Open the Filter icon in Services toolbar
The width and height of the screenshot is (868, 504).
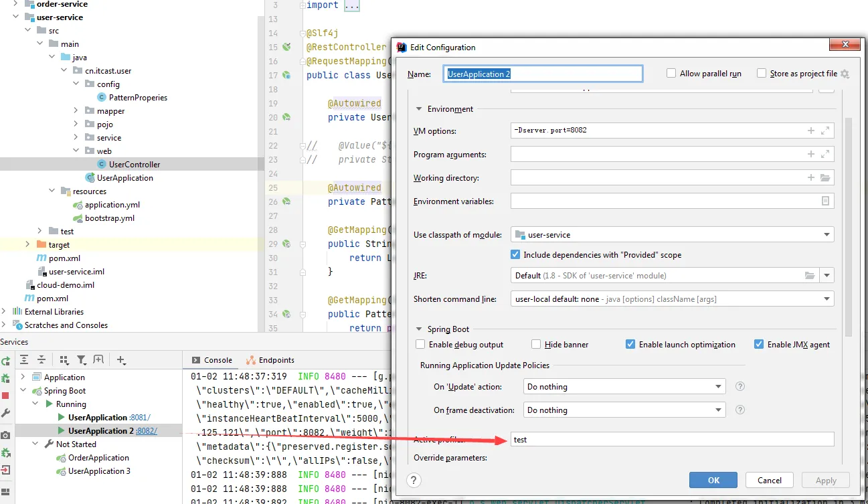81,359
